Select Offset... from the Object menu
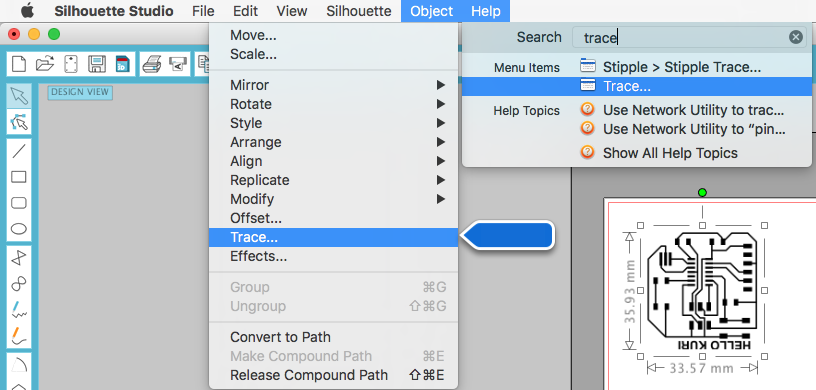 [333, 218]
